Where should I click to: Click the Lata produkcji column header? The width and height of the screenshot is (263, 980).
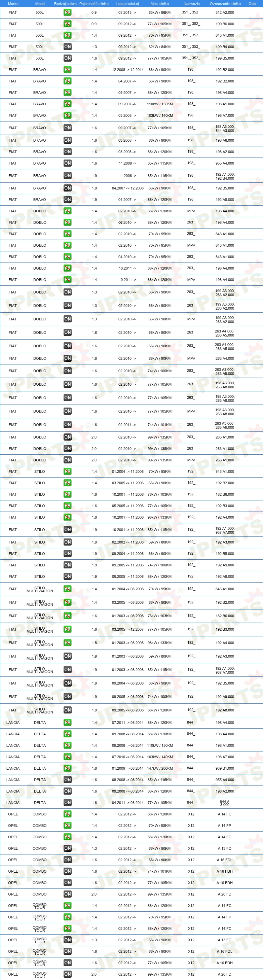pyautogui.click(x=128, y=4)
